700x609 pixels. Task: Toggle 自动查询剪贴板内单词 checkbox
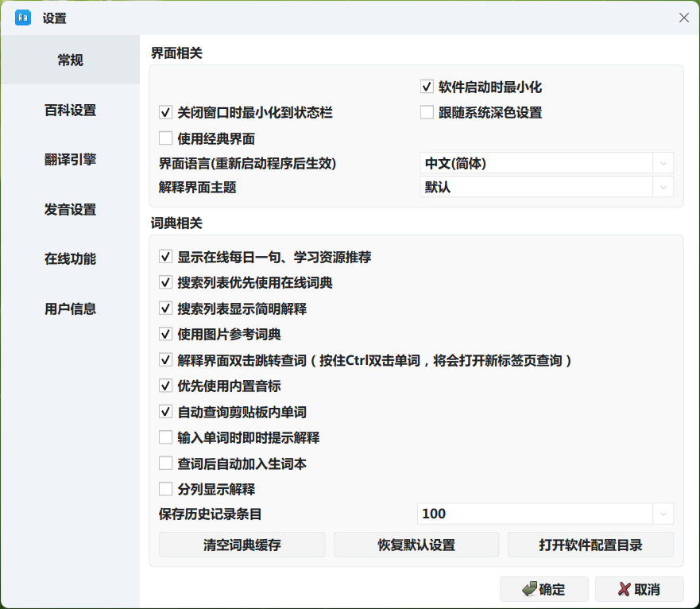(165, 412)
